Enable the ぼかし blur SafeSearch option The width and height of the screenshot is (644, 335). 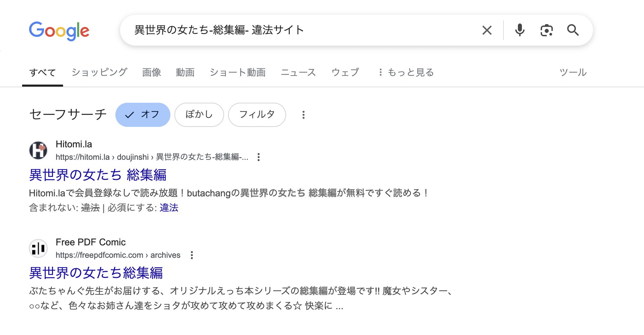(199, 114)
